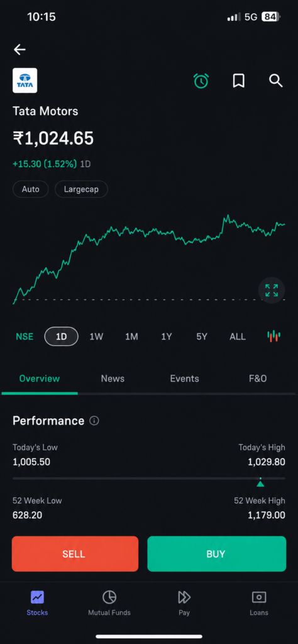
Task: Select 5Y chart range
Action: 202,337
